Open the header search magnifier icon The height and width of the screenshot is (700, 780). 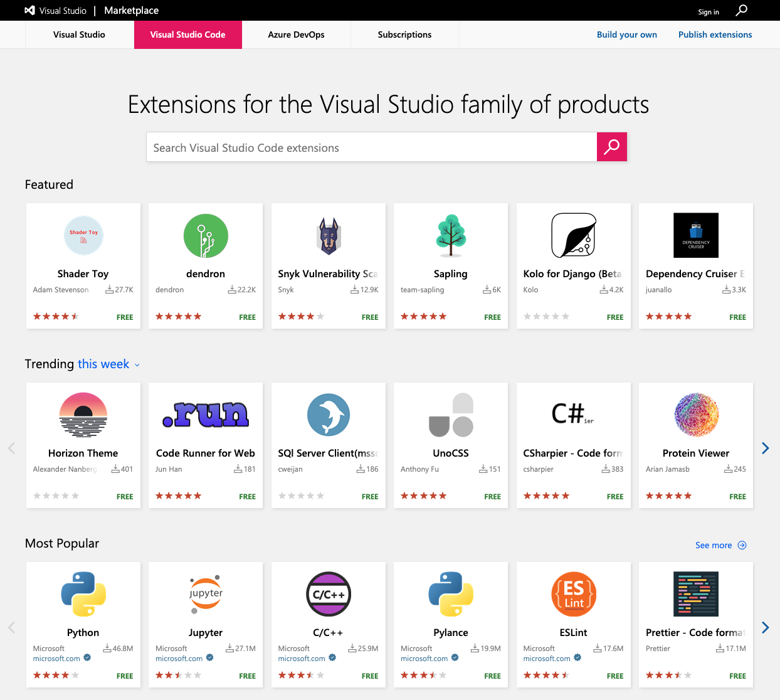[x=741, y=11]
